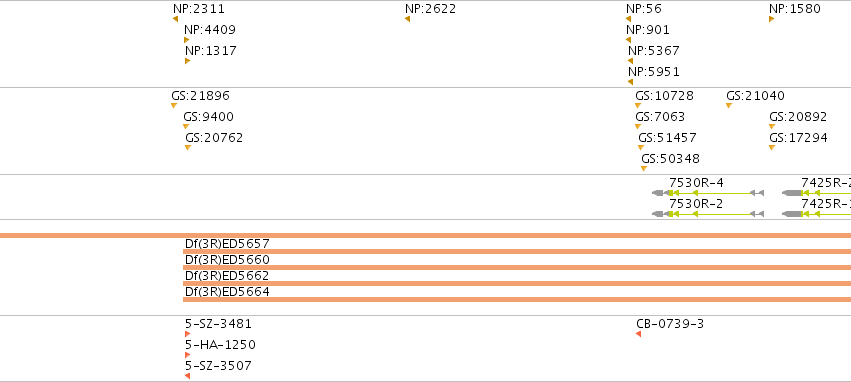
Task: Click the NP:1580 arrow marker
Action: 771,19
